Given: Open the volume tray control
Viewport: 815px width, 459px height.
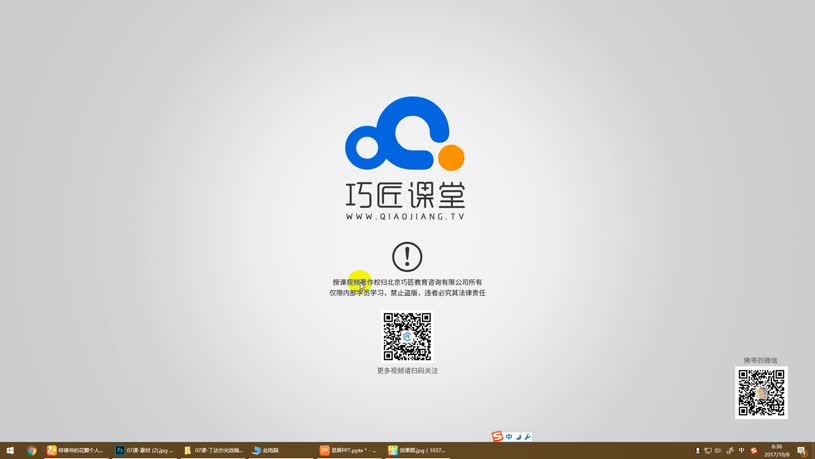Looking at the screenshot, I should point(718,451).
